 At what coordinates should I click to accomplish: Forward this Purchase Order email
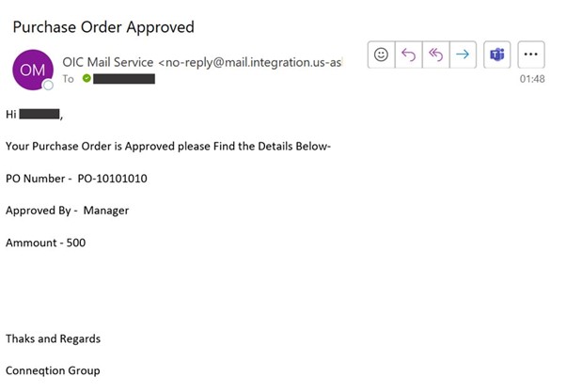pos(463,55)
